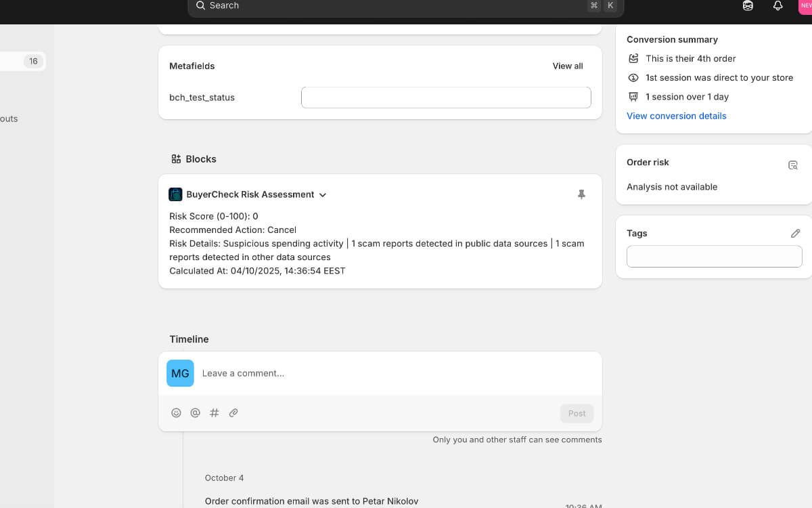
Task: Click the sidebar badge showing 16
Action: 33,62
